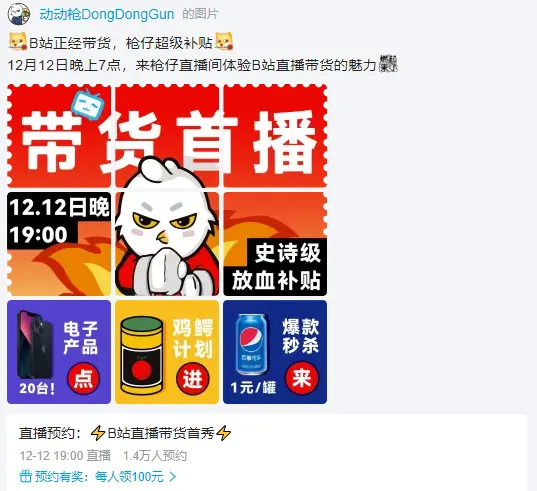Open the 12.12日晚 19:00 image tile
Viewport: 537px width, 491px height.
click(59, 244)
